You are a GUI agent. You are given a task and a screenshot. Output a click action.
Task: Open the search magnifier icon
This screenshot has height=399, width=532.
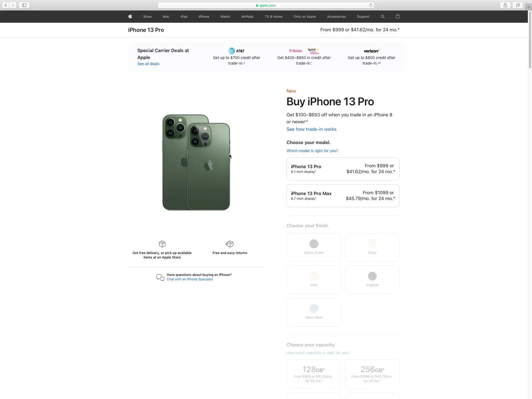pos(383,17)
